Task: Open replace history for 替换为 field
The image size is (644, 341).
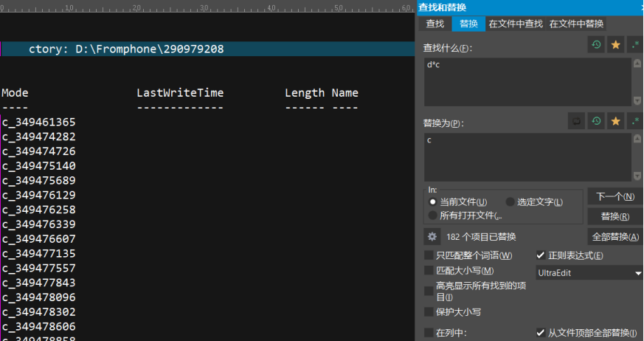Action: pos(596,121)
